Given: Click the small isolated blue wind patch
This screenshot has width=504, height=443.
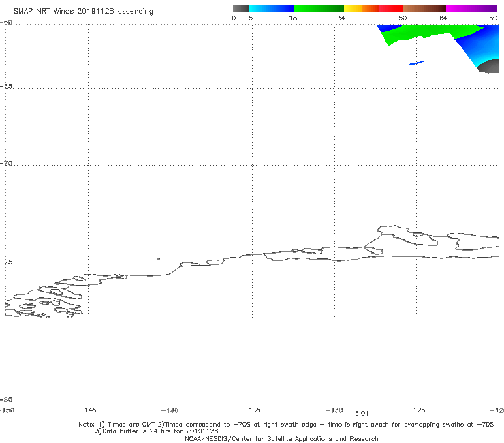Looking at the screenshot, I should tap(416, 63).
